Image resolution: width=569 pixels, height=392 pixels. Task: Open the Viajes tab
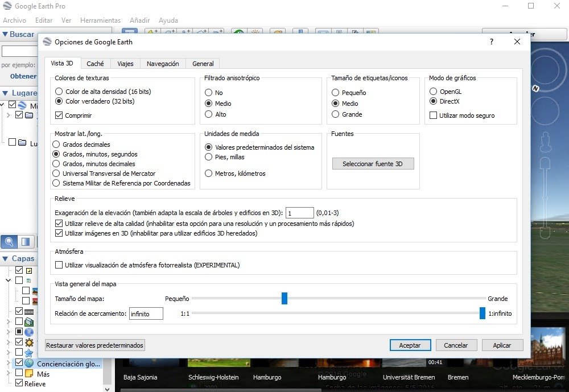(125, 64)
